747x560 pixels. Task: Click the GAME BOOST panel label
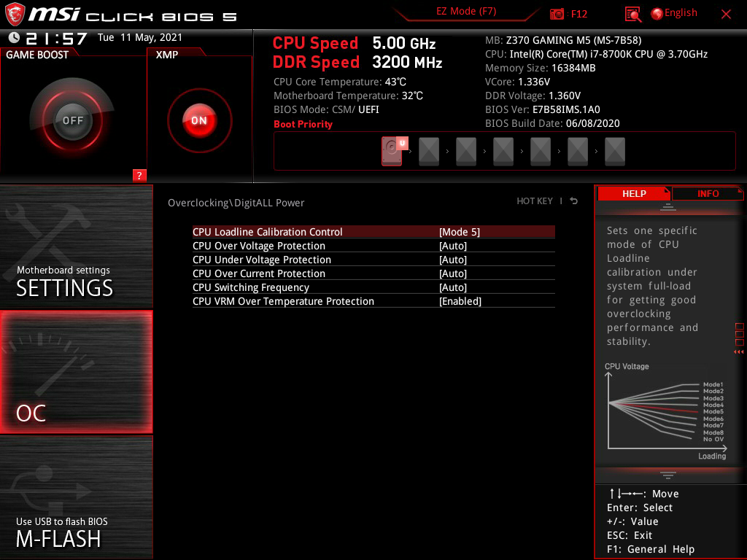pos(37,55)
